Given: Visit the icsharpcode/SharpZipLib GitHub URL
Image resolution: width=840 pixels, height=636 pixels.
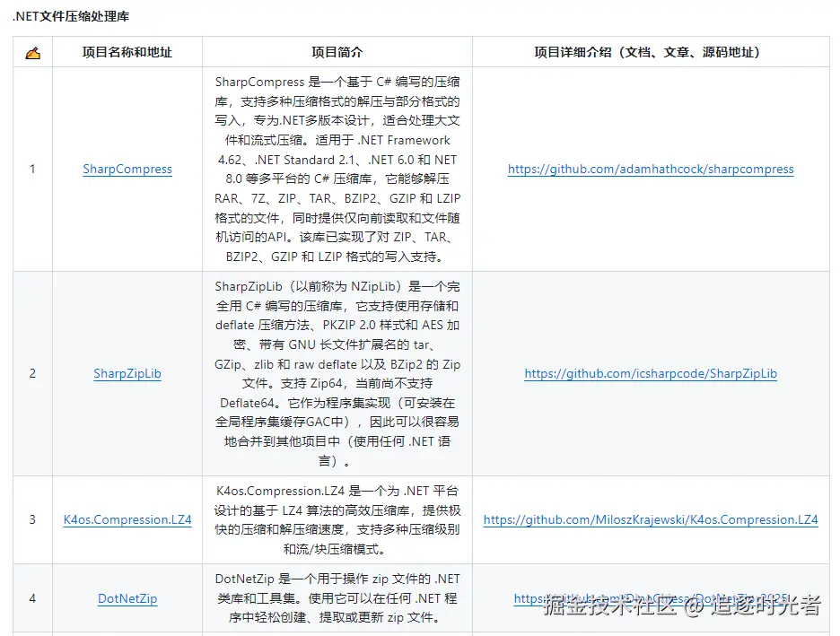Looking at the screenshot, I should click(x=651, y=374).
